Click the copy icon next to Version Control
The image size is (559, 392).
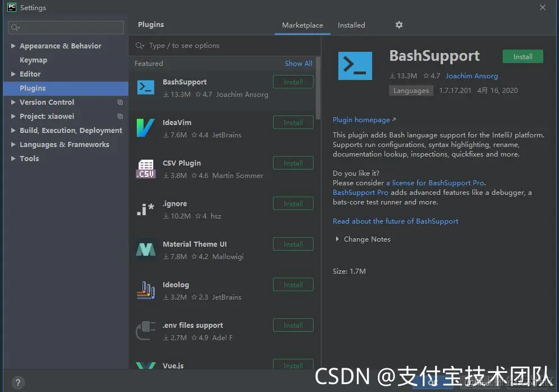pos(120,103)
